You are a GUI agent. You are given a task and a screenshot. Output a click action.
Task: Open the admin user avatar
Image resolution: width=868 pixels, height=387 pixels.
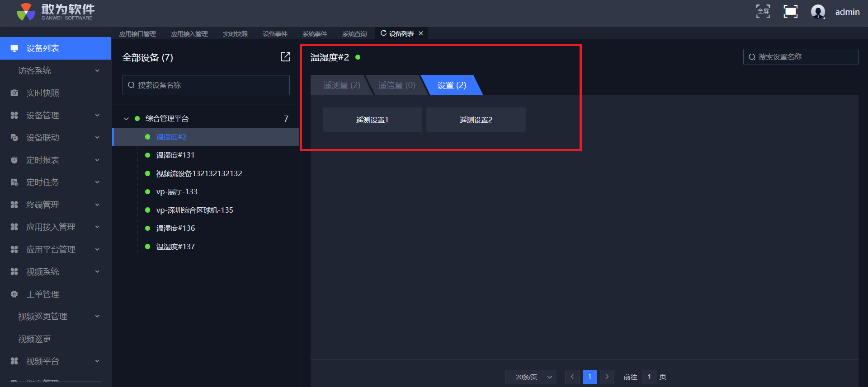pos(818,12)
